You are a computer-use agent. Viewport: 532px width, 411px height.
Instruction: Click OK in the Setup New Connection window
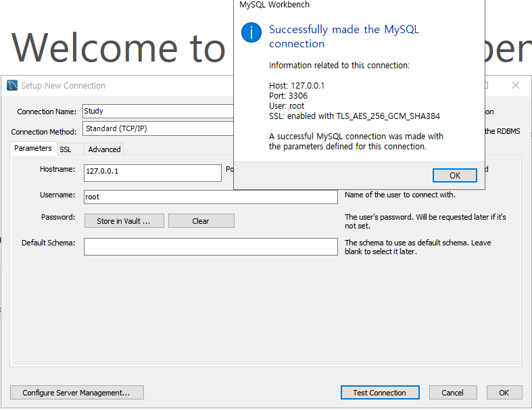pyautogui.click(x=504, y=393)
